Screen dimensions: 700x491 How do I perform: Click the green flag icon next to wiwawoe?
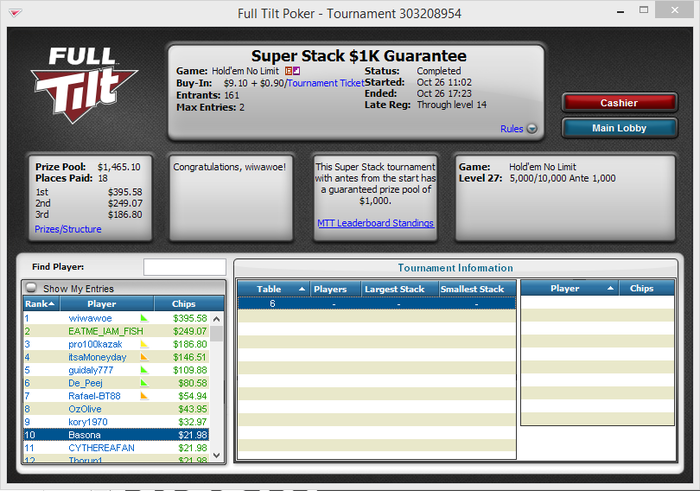point(144,318)
